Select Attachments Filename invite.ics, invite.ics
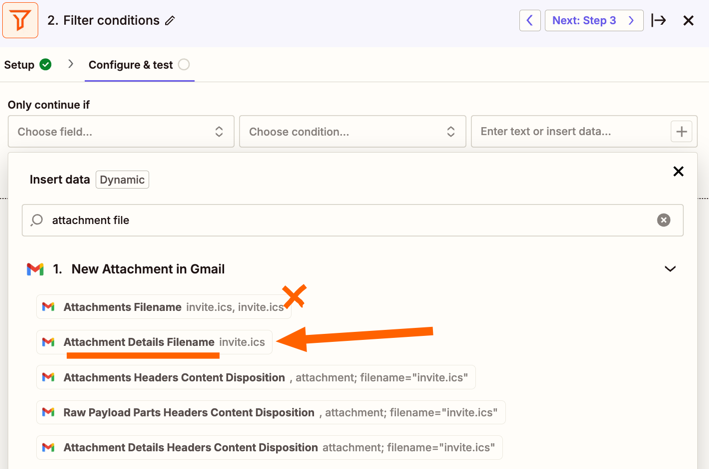Image resolution: width=709 pixels, height=469 pixels. coord(164,307)
